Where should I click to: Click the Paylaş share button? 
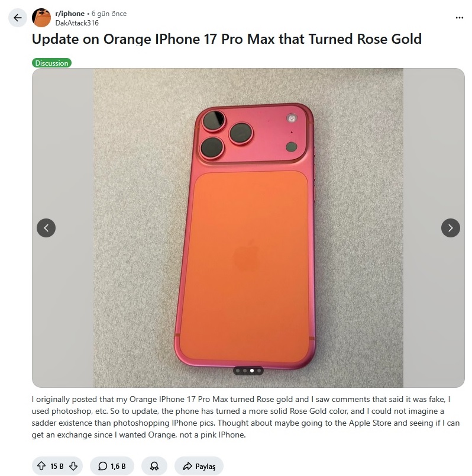click(x=199, y=466)
